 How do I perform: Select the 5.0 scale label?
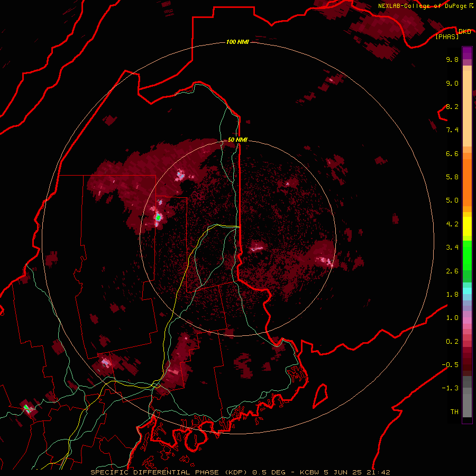[x=452, y=200]
